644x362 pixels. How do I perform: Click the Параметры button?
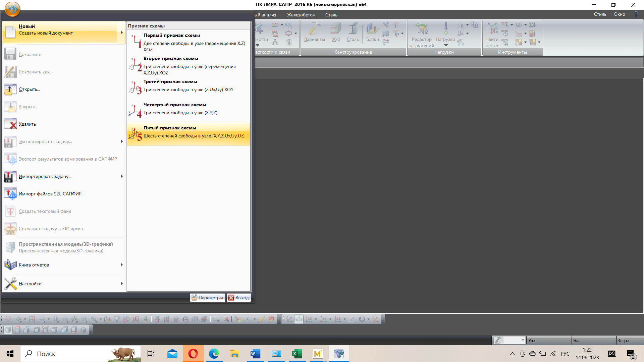point(207,298)
